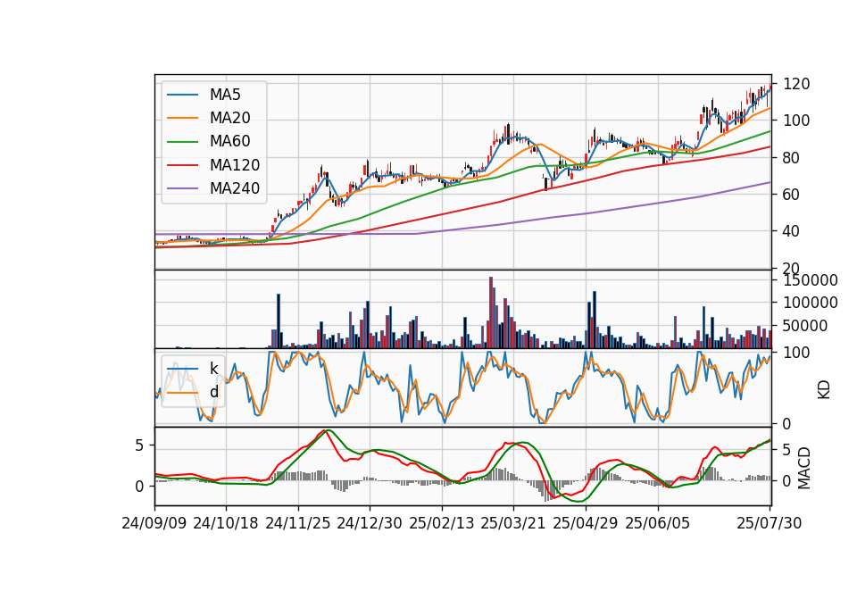
Task: Click the purple MA240 legend line swatch
Action: (x=182, y=188)
